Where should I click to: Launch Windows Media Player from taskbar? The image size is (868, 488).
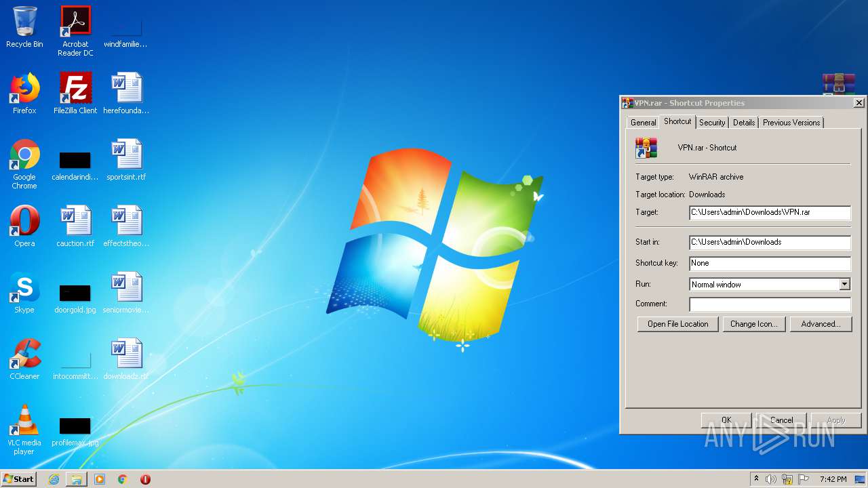[x=100, y=479]
